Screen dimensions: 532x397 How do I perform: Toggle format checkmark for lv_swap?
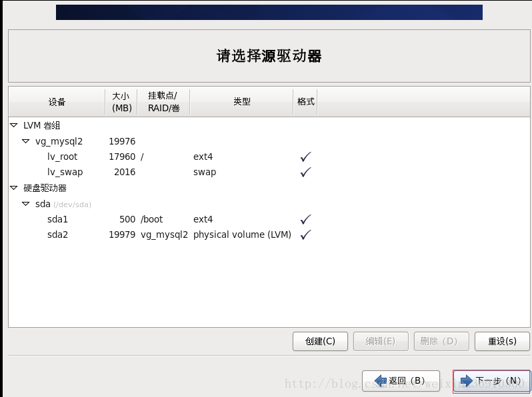pyautogui.click(x=306, y=173)
